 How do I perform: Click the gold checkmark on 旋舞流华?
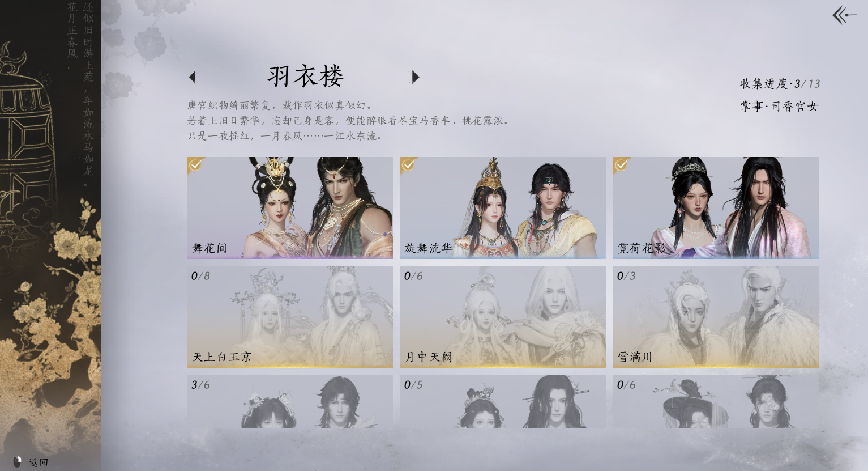(x=408, y=165)
